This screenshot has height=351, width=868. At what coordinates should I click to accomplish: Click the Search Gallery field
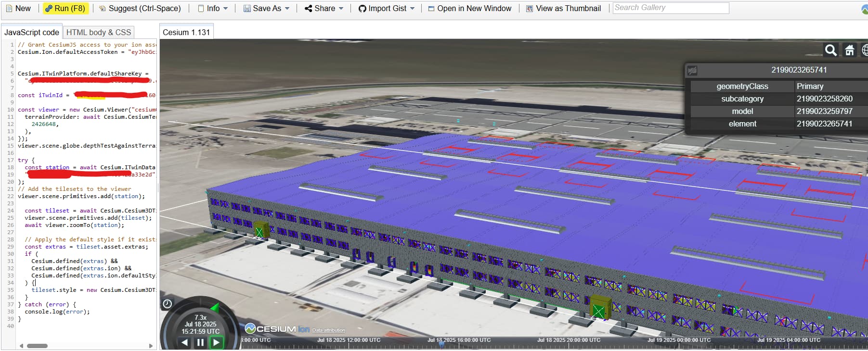(x=671, y=8)
